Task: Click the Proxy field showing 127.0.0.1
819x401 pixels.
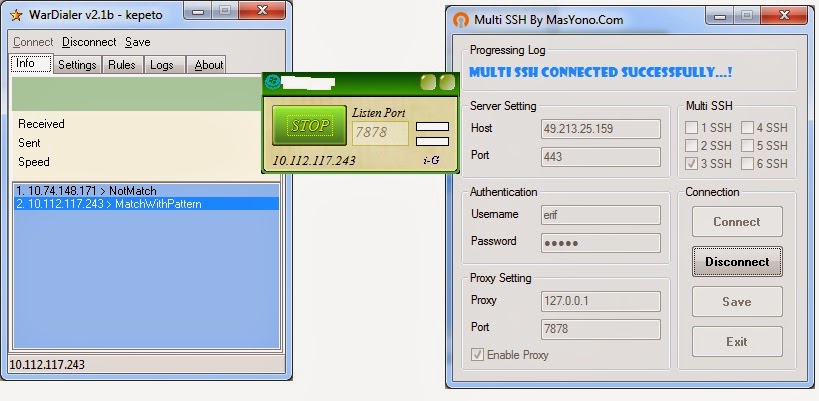Action: tap(601, 301)
